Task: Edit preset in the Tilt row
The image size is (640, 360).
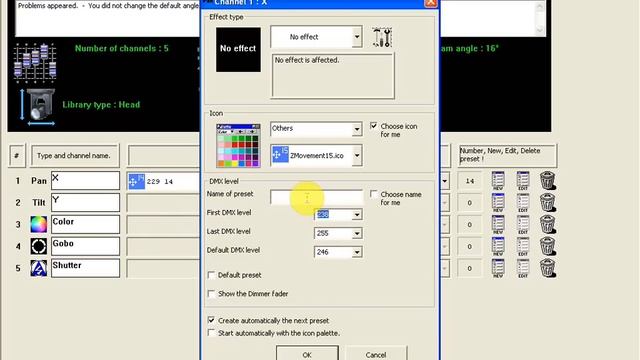Action: (x=523, y=203)
